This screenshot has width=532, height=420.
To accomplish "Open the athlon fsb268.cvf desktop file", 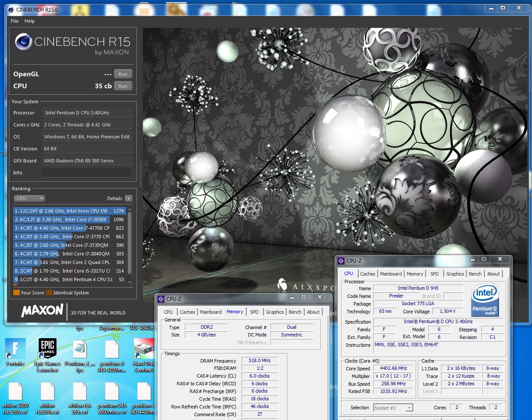I will pos(47,398).
